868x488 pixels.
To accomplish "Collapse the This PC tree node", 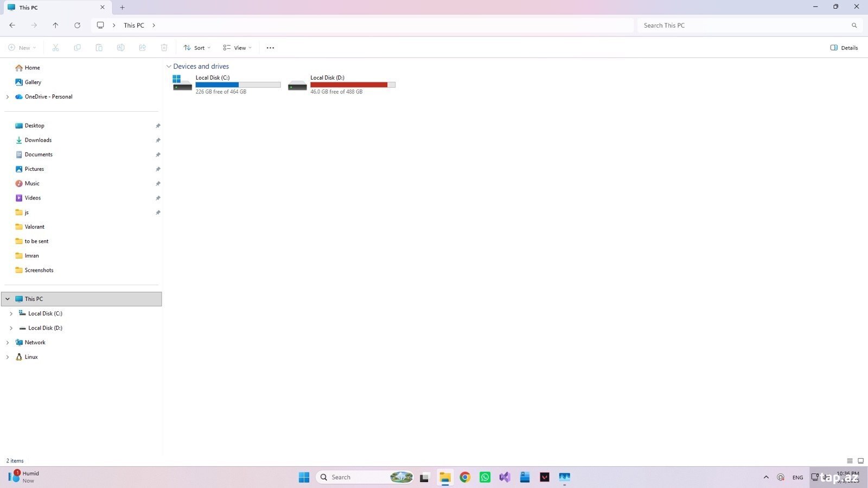I will click(7, 299).
